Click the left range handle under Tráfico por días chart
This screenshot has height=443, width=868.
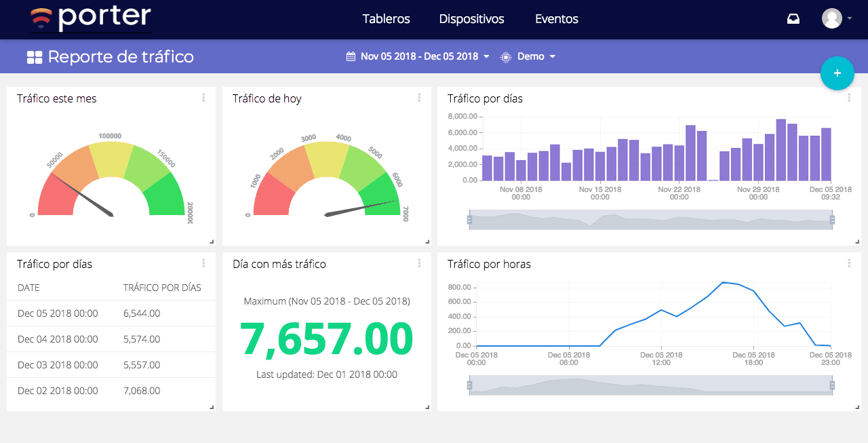pyautogui.click(x=469, y=219)
